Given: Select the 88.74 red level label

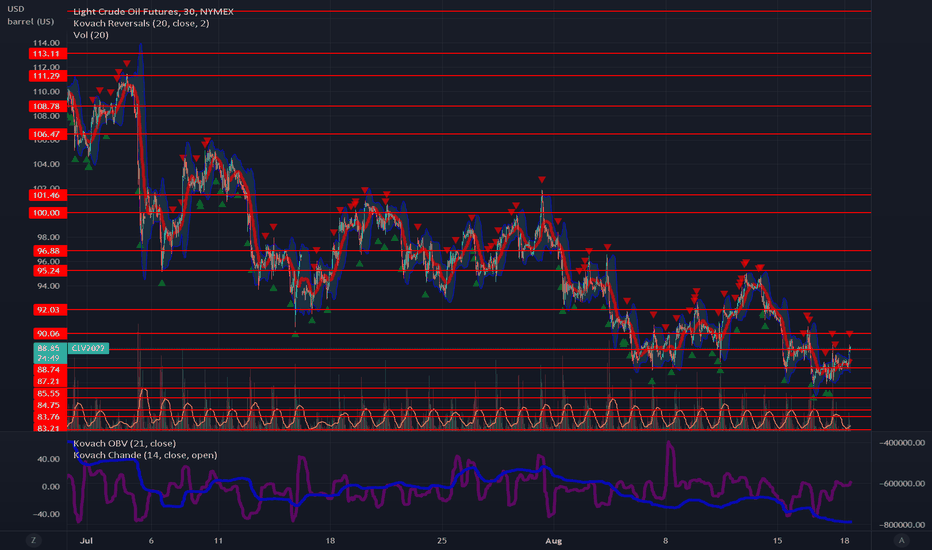Looking at the screenshot, I should [50, 369].
